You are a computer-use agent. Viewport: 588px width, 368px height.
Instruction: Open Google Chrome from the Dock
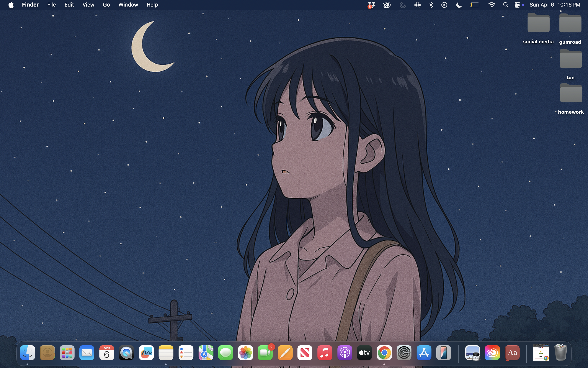384,353
